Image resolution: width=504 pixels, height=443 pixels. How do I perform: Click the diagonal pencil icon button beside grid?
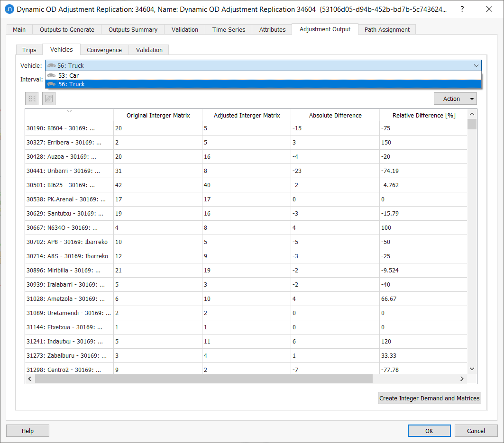(49, 99)
